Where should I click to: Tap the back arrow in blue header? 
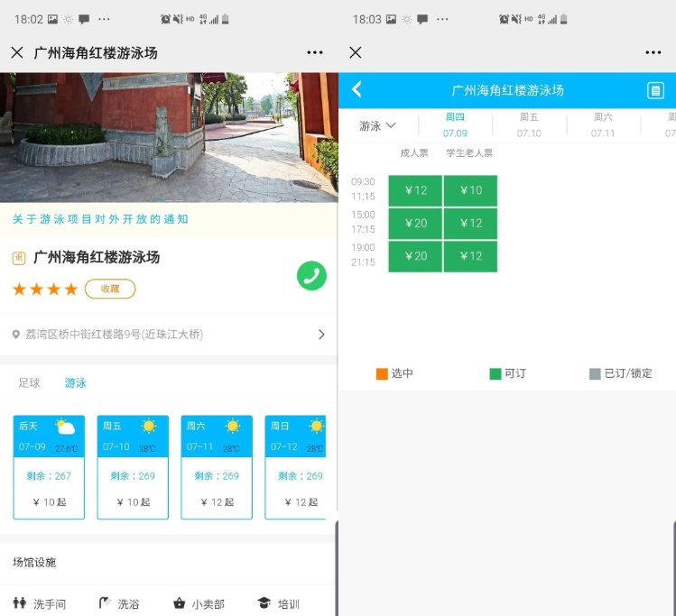coord(357,89)
